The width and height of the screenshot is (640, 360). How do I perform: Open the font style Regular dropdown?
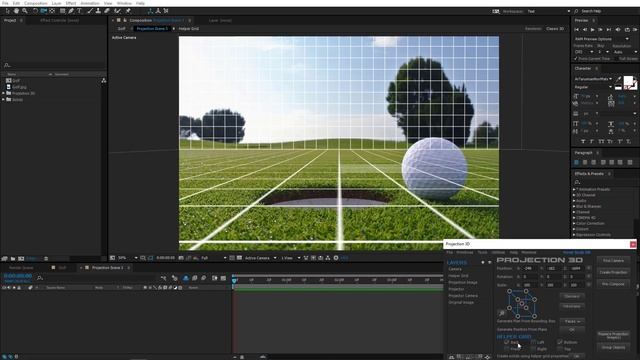click(x=593, y=87)
